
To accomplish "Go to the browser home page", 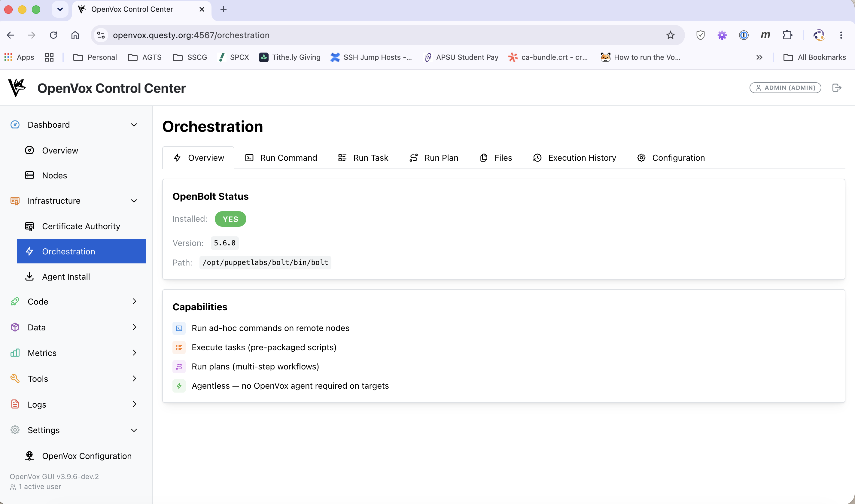I will click(75, 35).
